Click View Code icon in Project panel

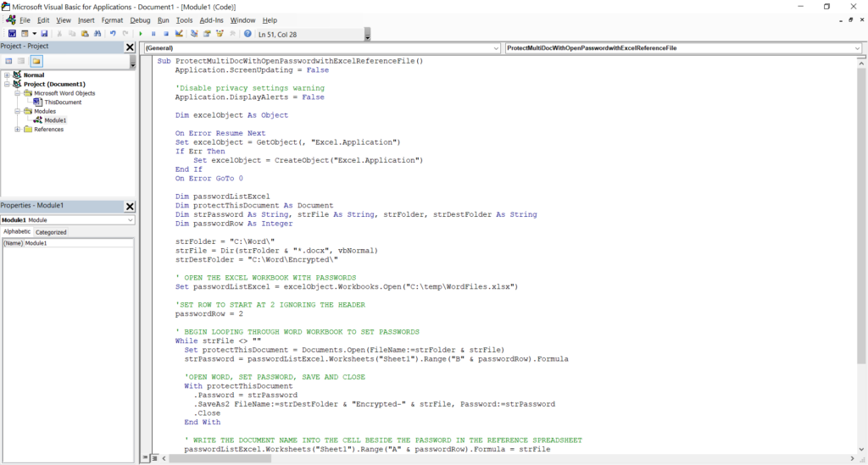pyautogui.click(x=8, y=61)
